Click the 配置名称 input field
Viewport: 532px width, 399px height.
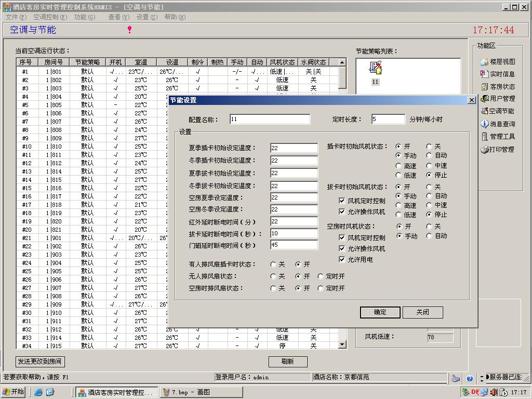point(270,119)
